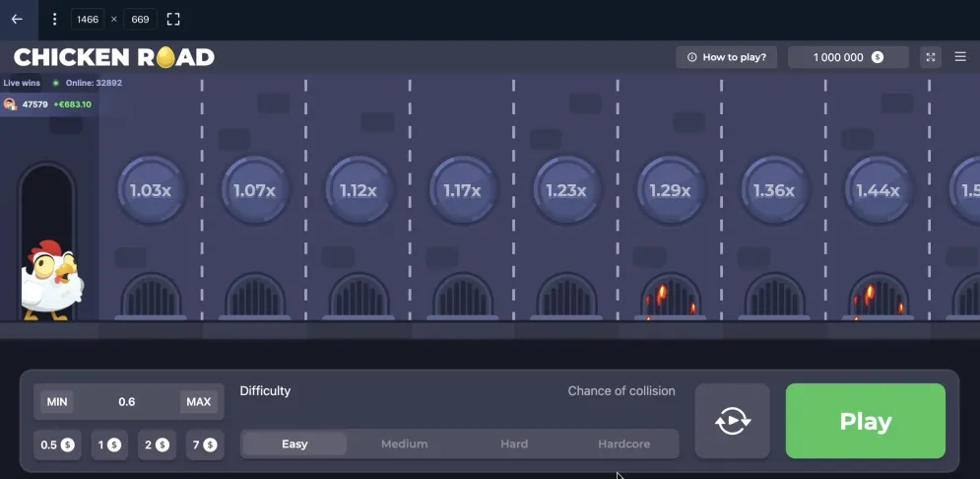The width and height of the screenshot is (980, 479).
Task: Click the 1.03x multiplier coin
Action: pos(151,190)
